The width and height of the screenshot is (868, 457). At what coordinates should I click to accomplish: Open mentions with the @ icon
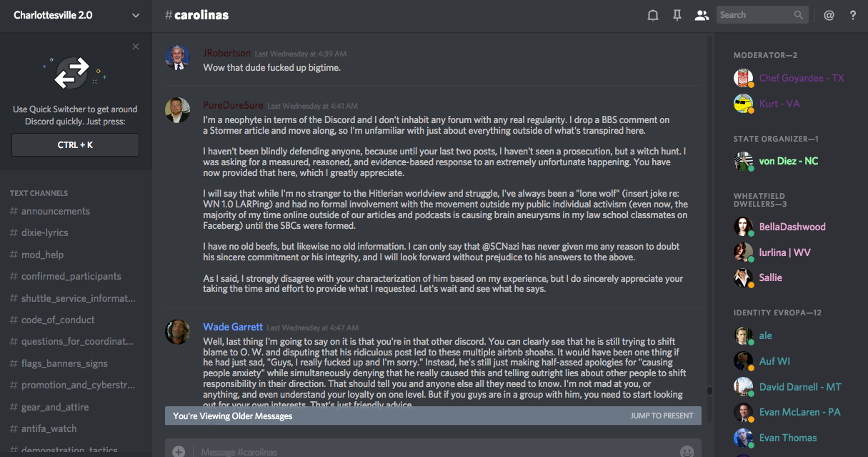coord(829,15)
